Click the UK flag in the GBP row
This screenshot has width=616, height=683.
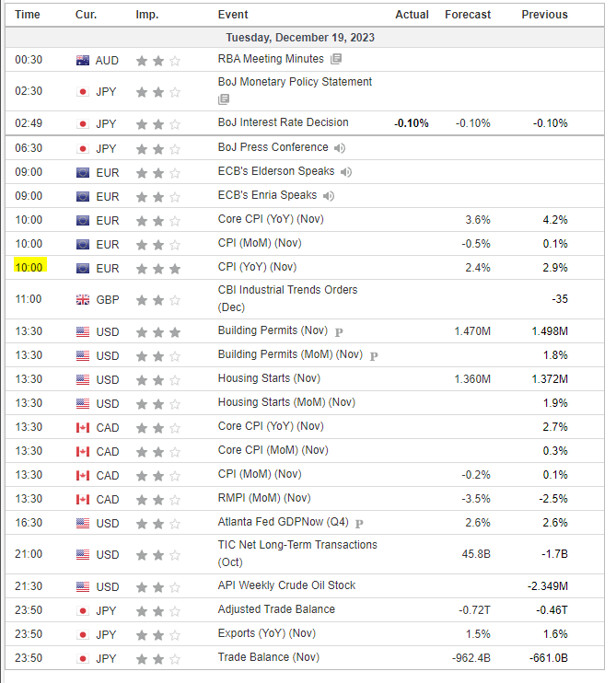[x=84, y=300]
